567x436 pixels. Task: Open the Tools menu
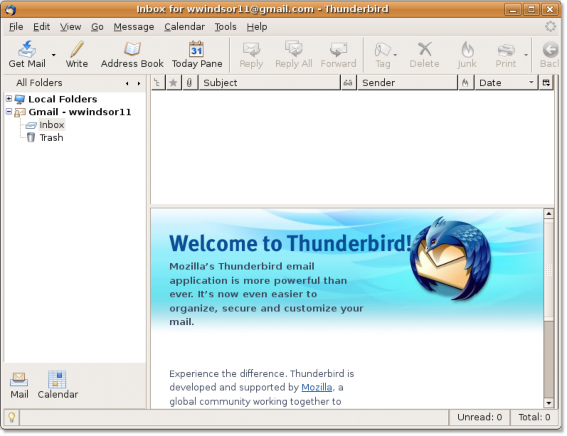point(225,27)
